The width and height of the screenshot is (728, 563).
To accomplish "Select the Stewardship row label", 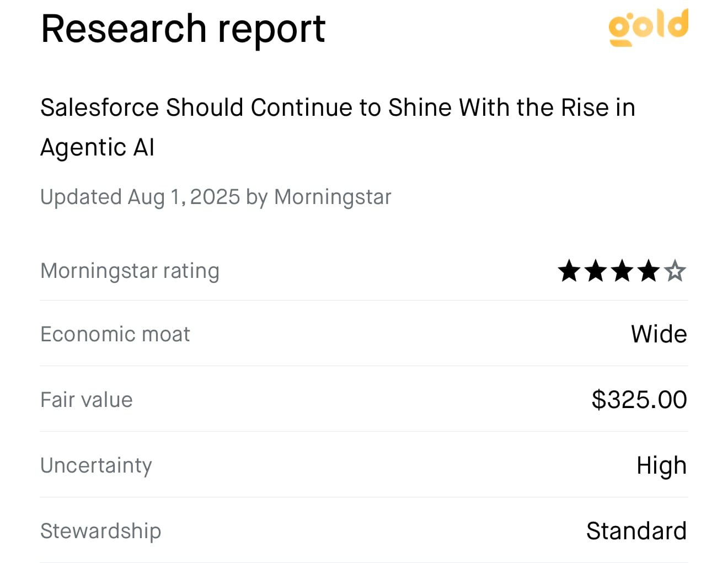I will click(101, 531).
